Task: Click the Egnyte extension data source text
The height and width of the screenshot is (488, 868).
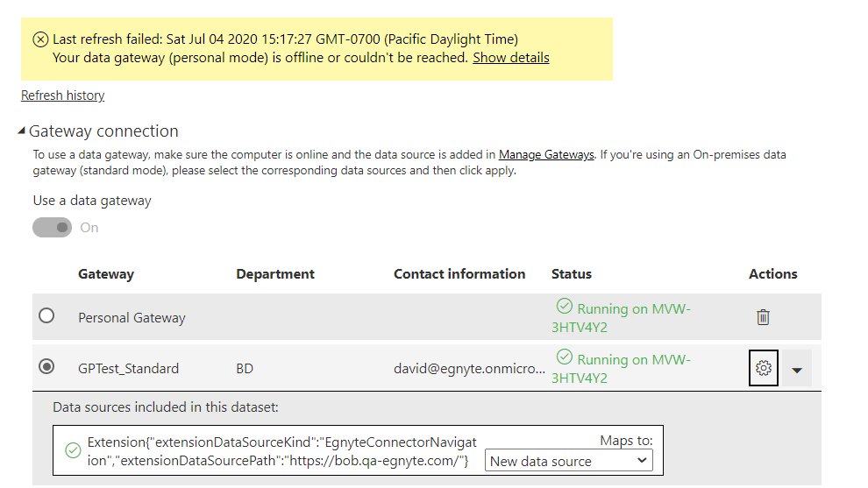Action: point(281,451)
